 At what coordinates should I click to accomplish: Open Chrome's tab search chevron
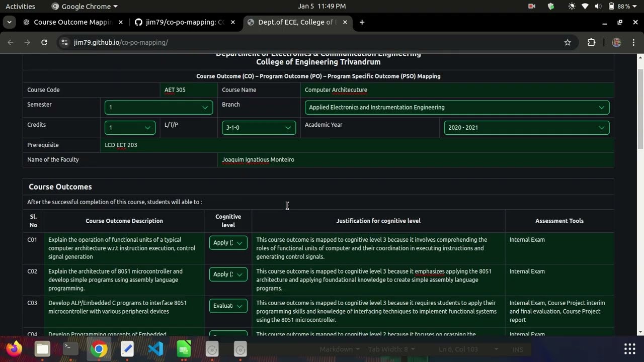click(x=9, y=22)
